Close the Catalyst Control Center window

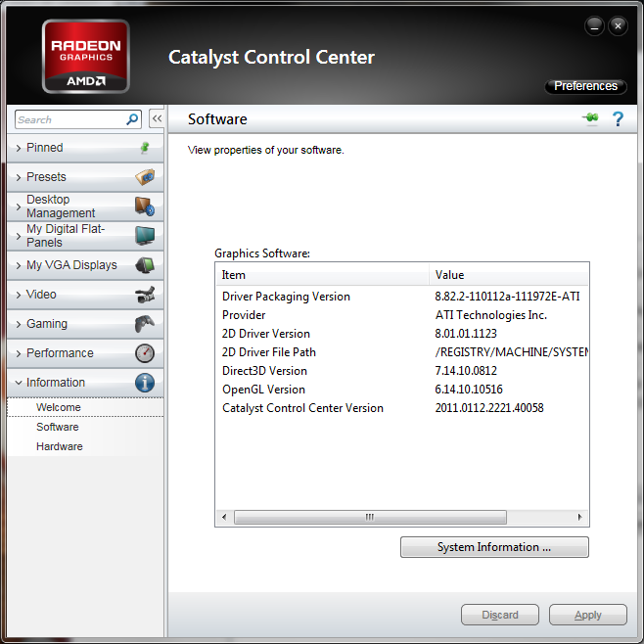[618, 26]
